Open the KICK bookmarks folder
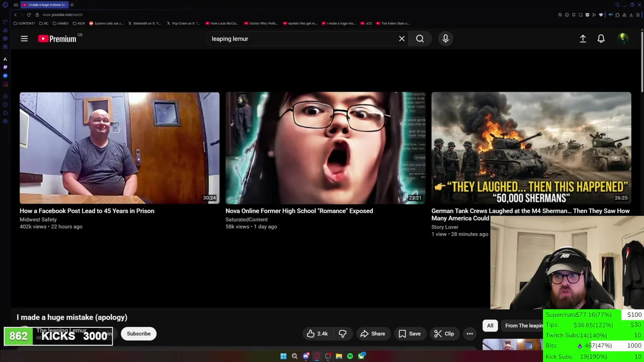The height and width of the screenshot is (362, 644). 79,23
